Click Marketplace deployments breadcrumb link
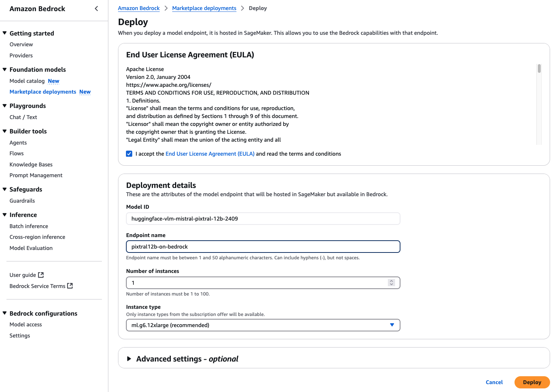 204,8
